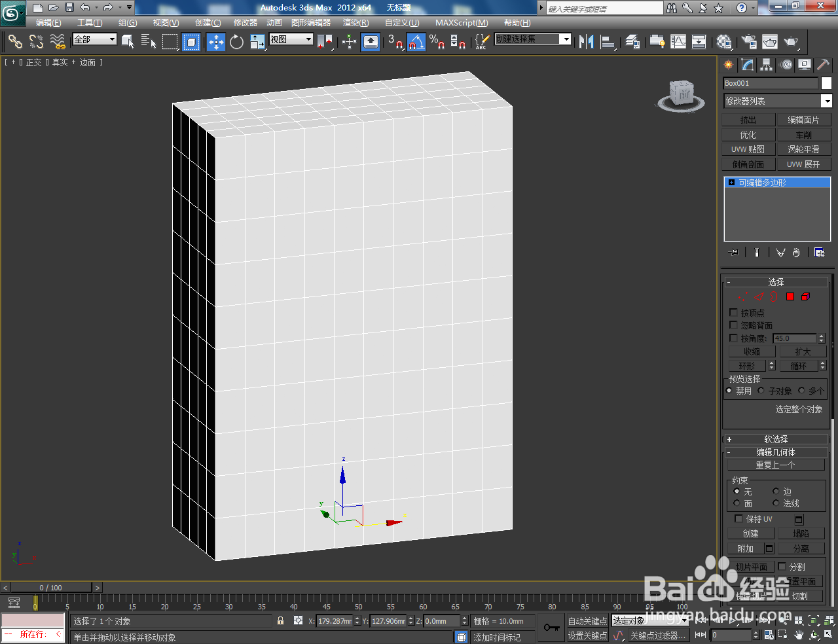This screenshot has height=644, width=838.
Task: Enable the 保持 UV checkbox
Action: click(x=738, y=518)
